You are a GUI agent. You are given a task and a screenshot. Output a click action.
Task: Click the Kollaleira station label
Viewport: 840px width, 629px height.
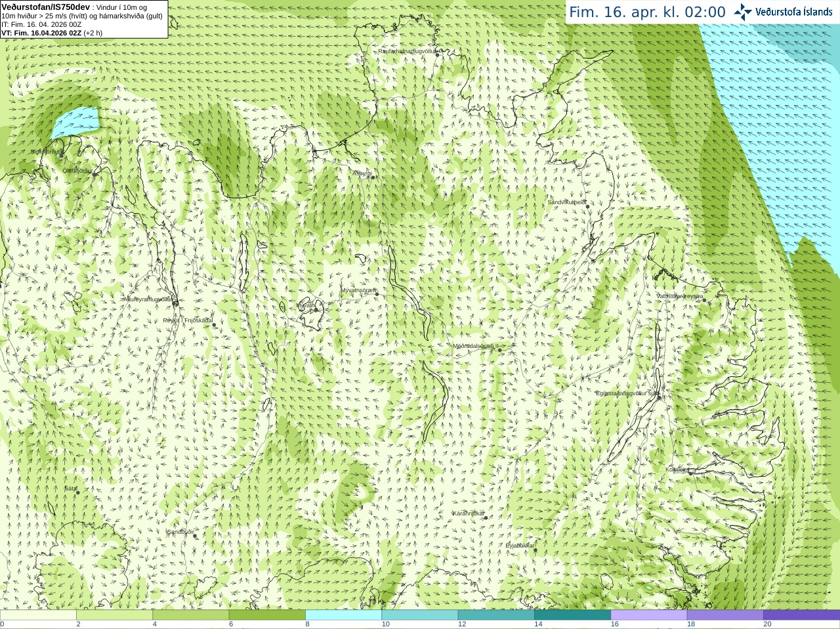pyautogui.click(x=677, y=469)
